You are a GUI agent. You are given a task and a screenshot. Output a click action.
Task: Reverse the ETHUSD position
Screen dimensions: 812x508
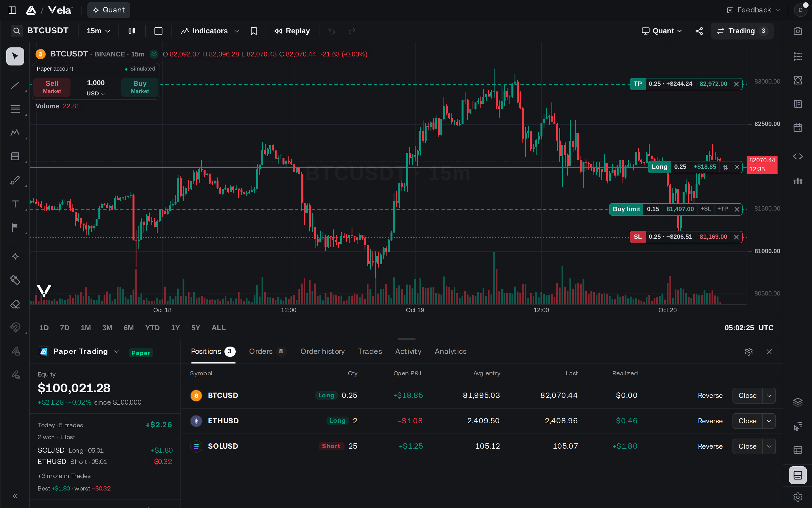pos(710,421)
